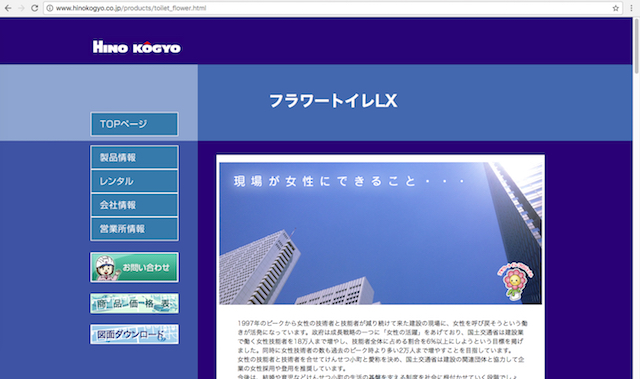
Task: Click the flower mascot icon on the photo
Action: 515,281
